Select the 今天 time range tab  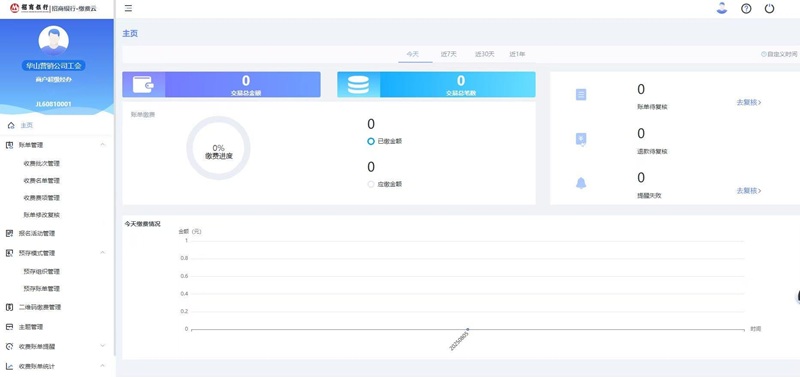pyautogui.click(x=412, y=54)
